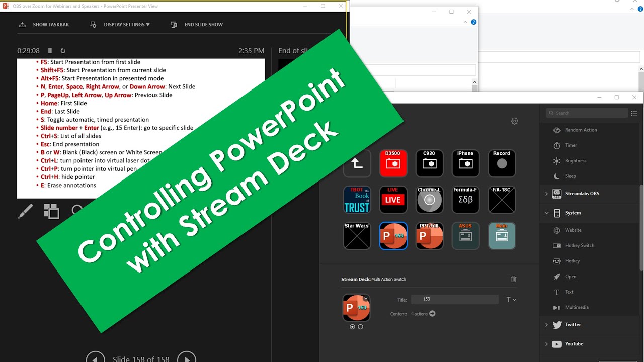Select the pen tool in Presenter View

pyautogui.click(x=25, y=211)
